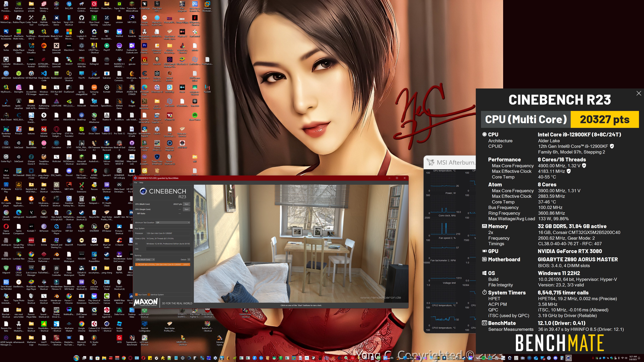This screenshot has height=362, width=644.
Task: Launch Oracle VirtualBox desktop icon
Action: pyautogui.click(x=31, y=48)
